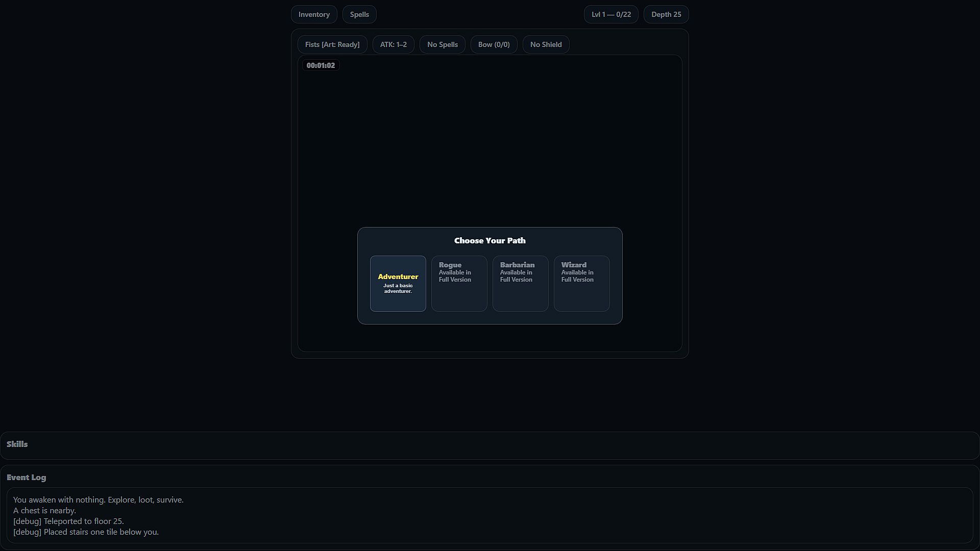This screenshot has height=551, width=980.
Task: Click the Skills panel header
Action: pos(17,444)
